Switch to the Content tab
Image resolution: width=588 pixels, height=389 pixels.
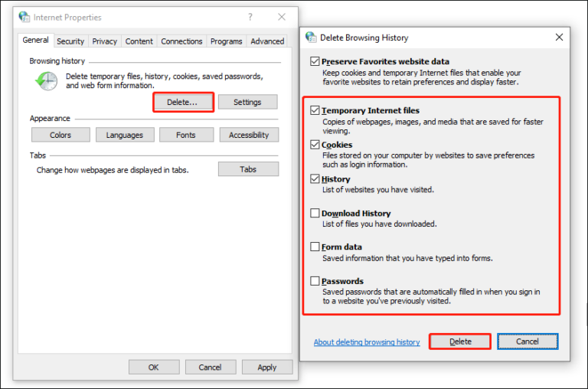click(139, 41)
